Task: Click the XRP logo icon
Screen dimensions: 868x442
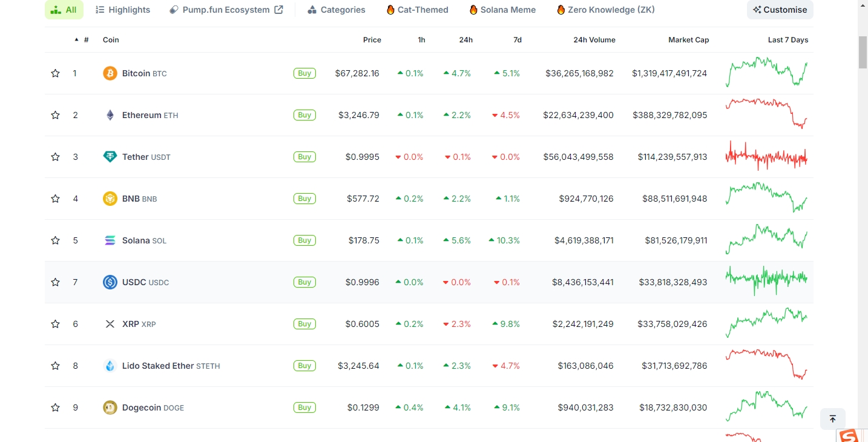Action: point(110,324)
